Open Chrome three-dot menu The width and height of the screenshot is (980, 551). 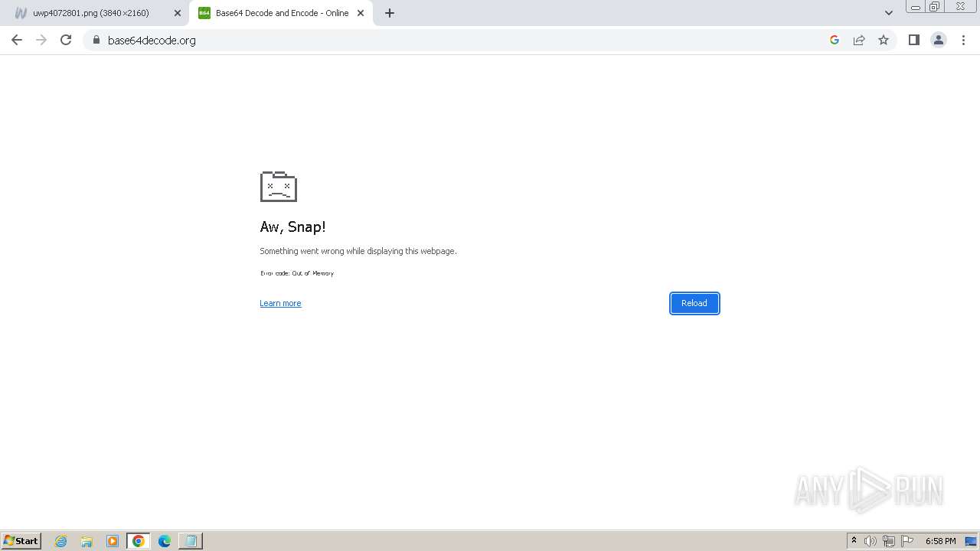pos(963,40)
